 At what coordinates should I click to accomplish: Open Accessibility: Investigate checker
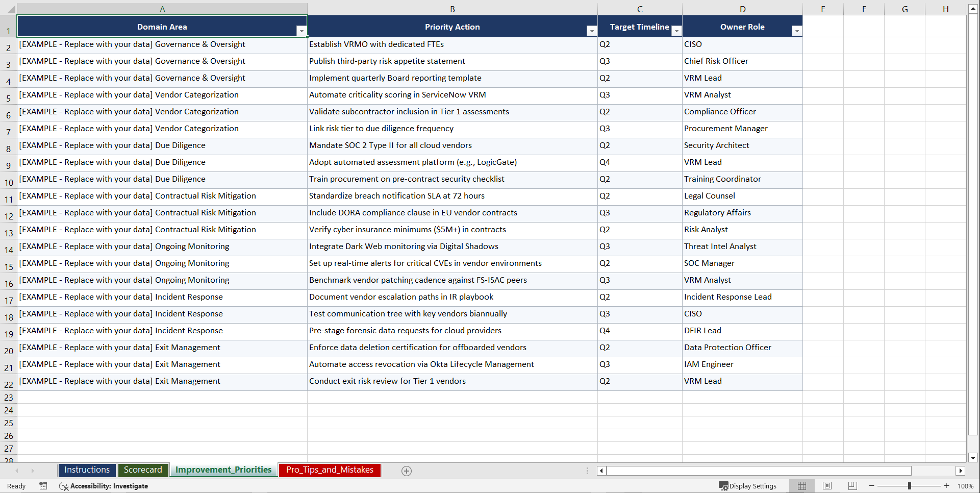104,486
